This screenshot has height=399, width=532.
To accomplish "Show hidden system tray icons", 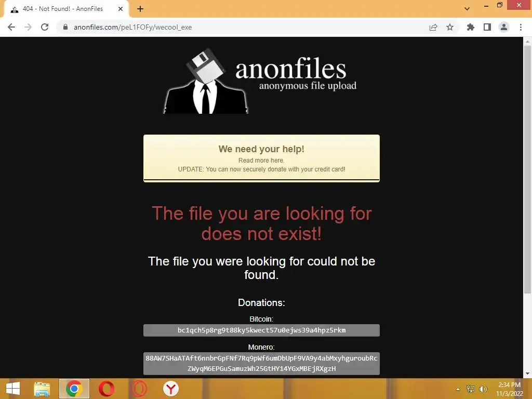I will pyautogui.click(x=458, y=389).
